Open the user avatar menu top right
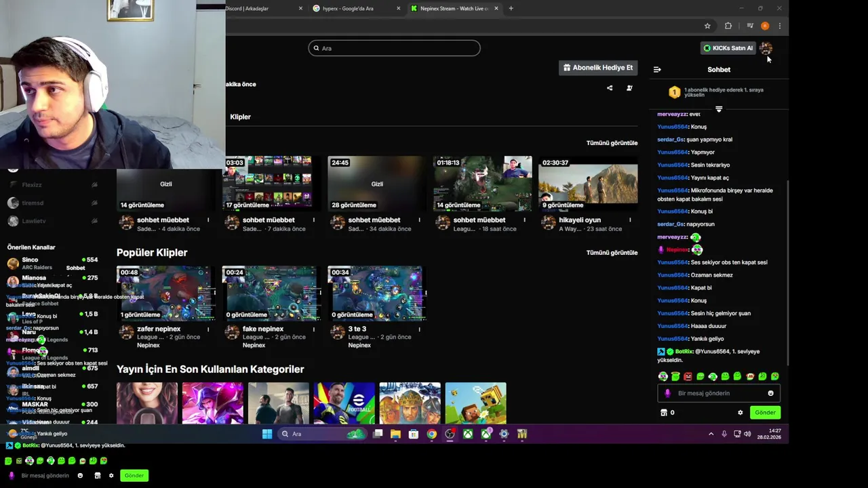 [766, 48]
